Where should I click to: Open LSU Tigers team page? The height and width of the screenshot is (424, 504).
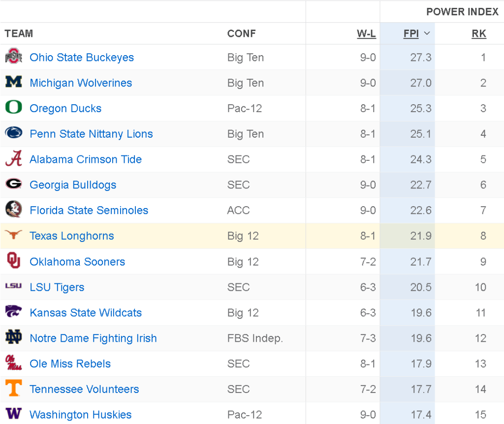tap(57, 287)
